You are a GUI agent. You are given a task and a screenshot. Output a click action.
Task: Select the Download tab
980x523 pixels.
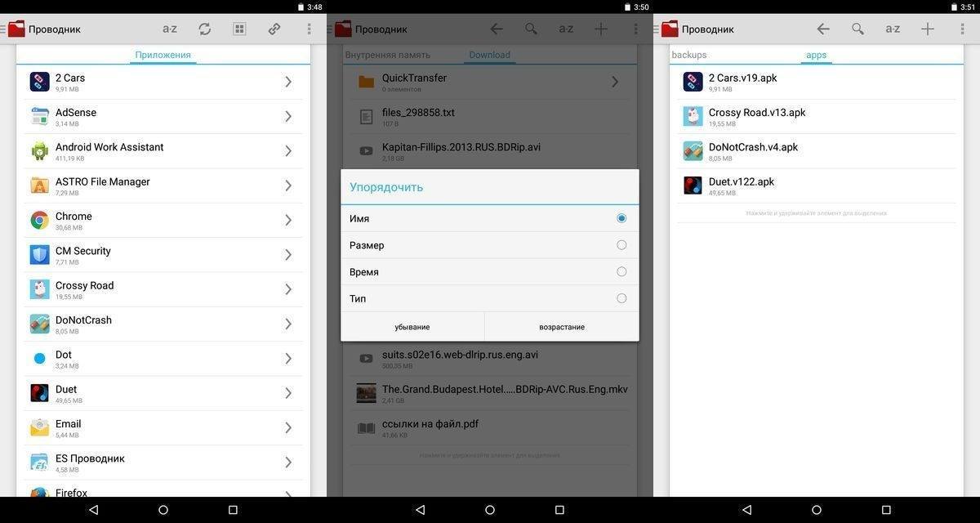click(x=490, y=55)
